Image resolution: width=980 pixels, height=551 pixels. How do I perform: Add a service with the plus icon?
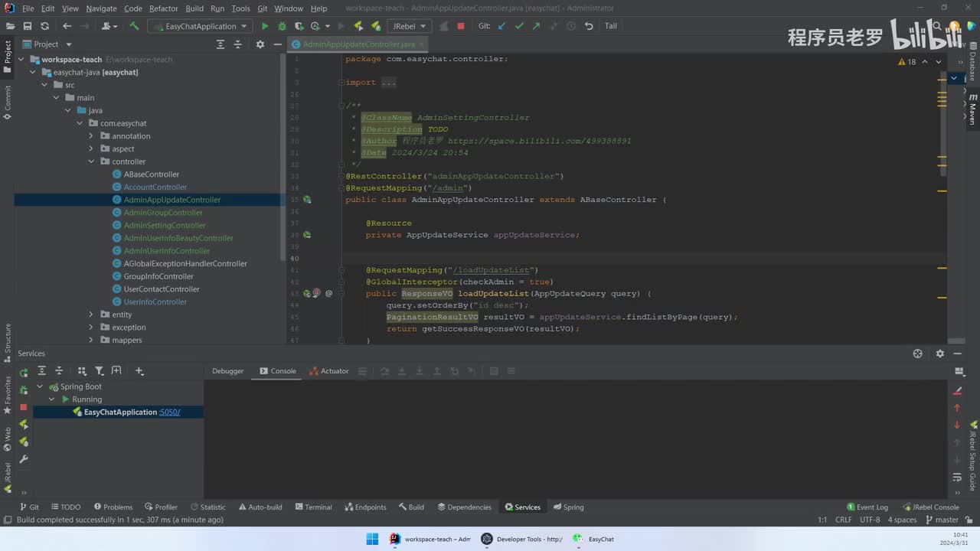click(x=139, y=371)
